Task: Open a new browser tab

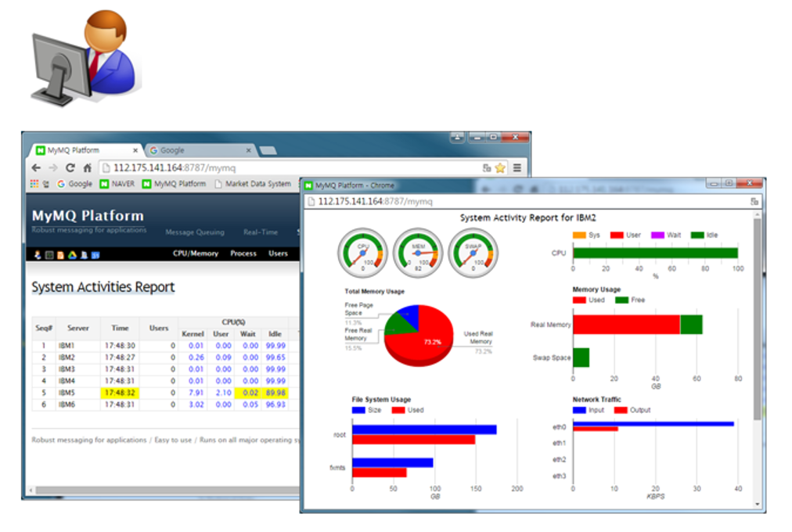Action: (x=268, y=150)
